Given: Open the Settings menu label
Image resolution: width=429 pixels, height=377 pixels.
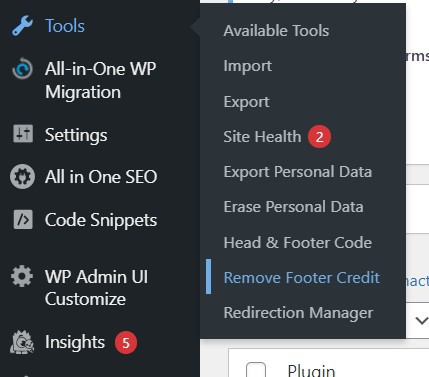Looking at the screenshot, I should tap(76, 135).
